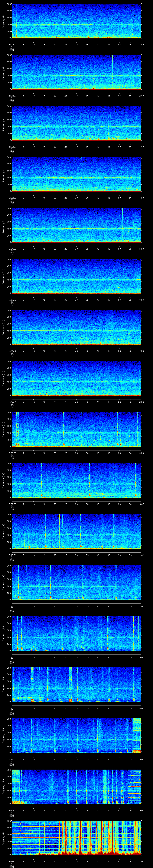Pick the '7:00' end time label

pos(141,351)
